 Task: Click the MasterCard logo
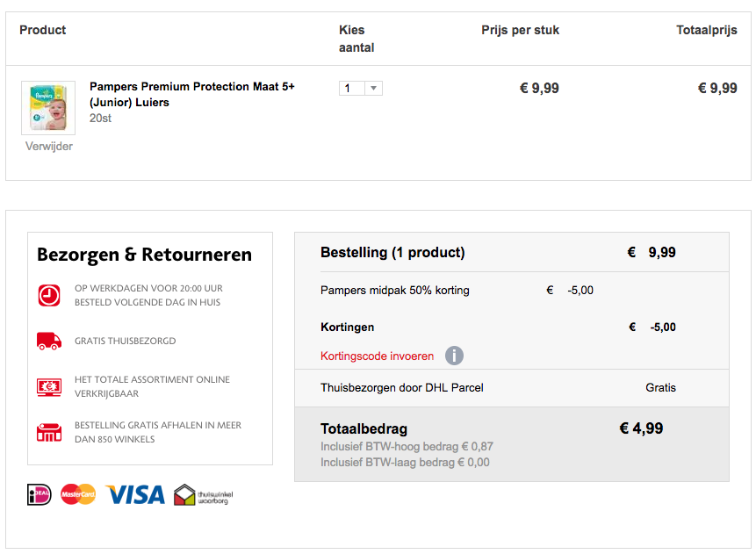tap(78, 495)
